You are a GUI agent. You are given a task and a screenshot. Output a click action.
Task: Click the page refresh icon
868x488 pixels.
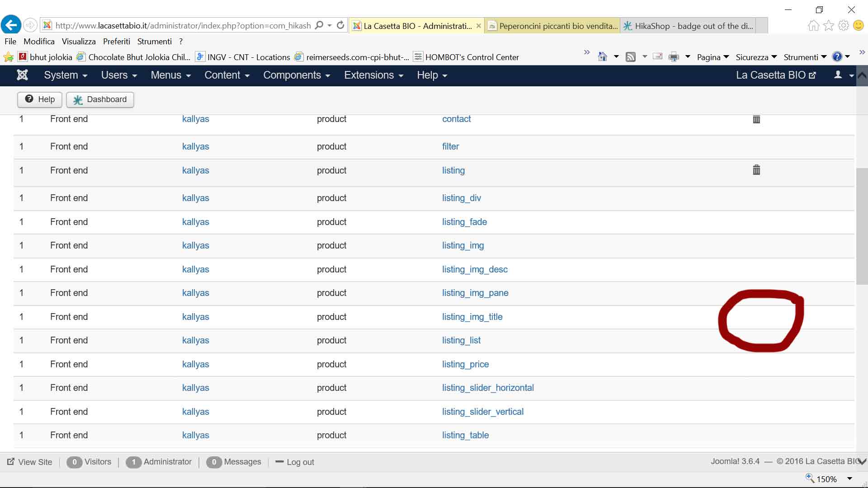340,25
